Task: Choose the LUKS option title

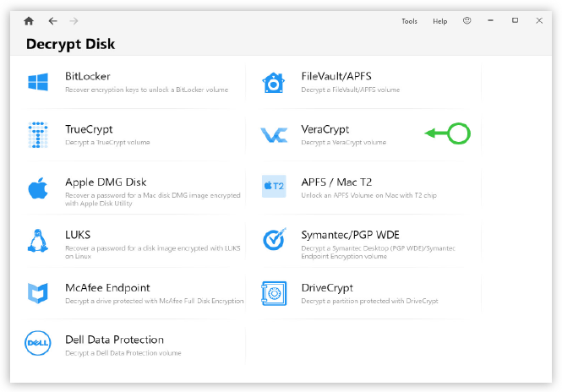Action: [x=78, y=235]
